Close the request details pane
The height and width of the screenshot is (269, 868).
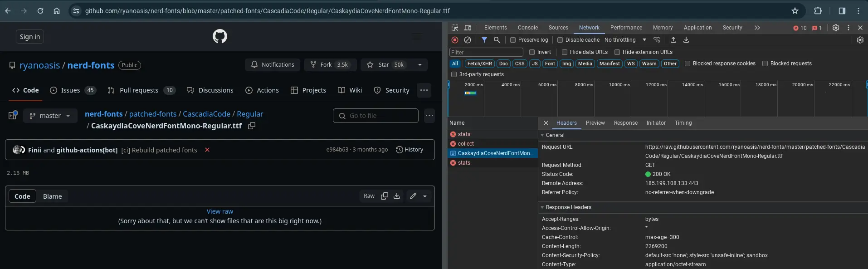tap(546, 123)
